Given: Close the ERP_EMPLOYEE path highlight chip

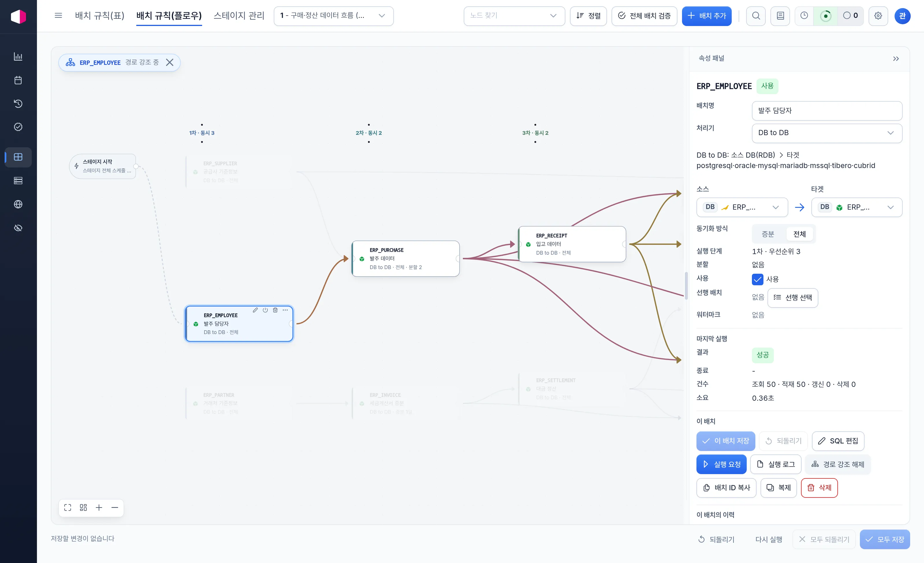Looking at the screenshot, I should 170,62.
